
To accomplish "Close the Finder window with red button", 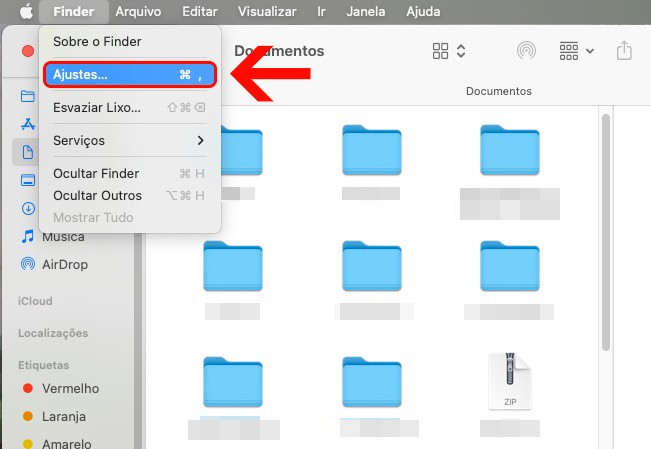I will (x=28, y=51).
